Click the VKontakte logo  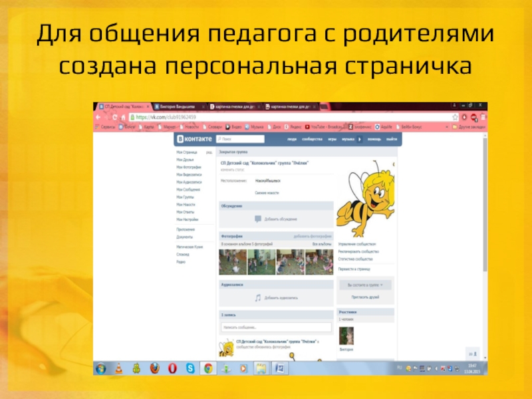point(194,139)
